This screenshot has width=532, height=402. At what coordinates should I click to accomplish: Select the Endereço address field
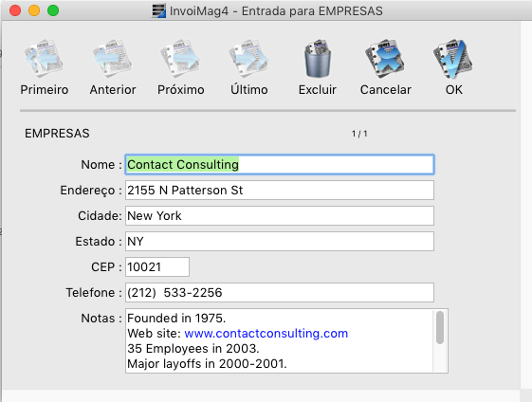pos(280,190)
